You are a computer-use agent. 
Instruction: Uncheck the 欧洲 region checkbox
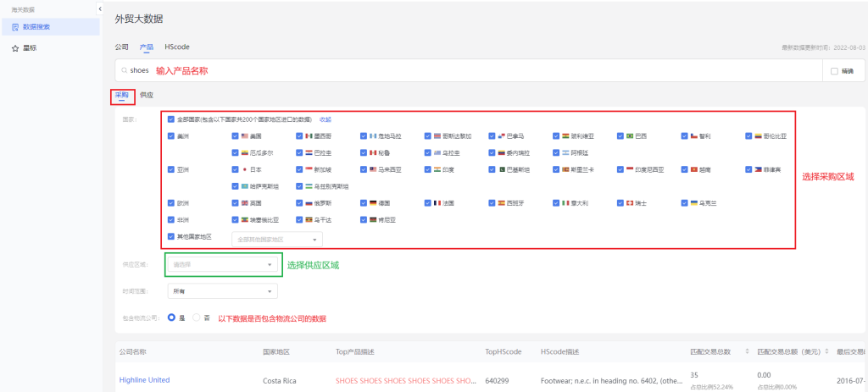[x=172, y=203]
